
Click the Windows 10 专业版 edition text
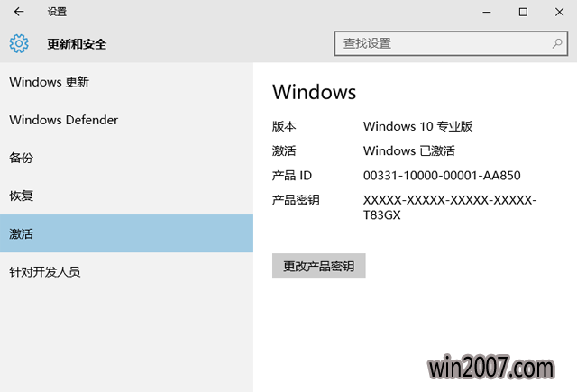tap(417, 126)
